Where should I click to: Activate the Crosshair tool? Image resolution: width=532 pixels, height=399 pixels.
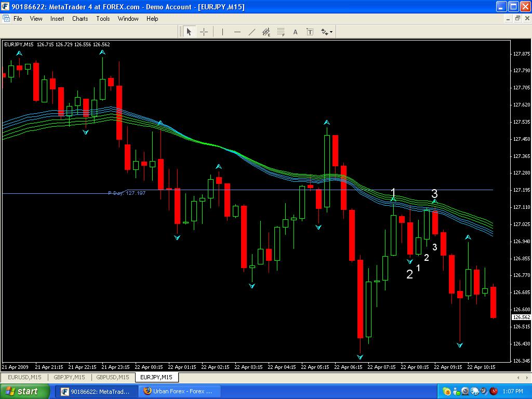[204, 32]
